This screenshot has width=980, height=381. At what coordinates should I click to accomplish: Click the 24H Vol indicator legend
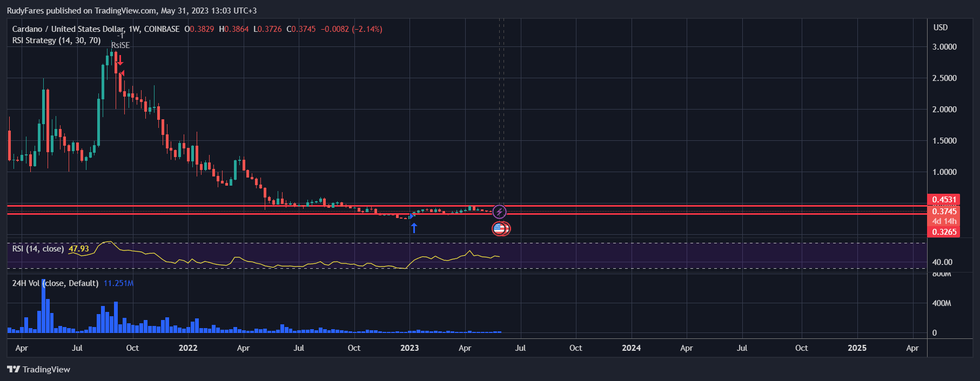click(55, 283)
